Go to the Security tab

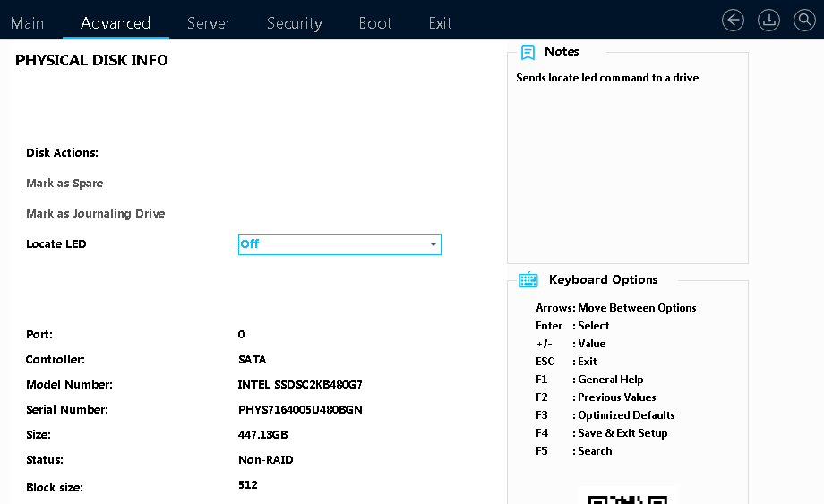click(295, 23)
